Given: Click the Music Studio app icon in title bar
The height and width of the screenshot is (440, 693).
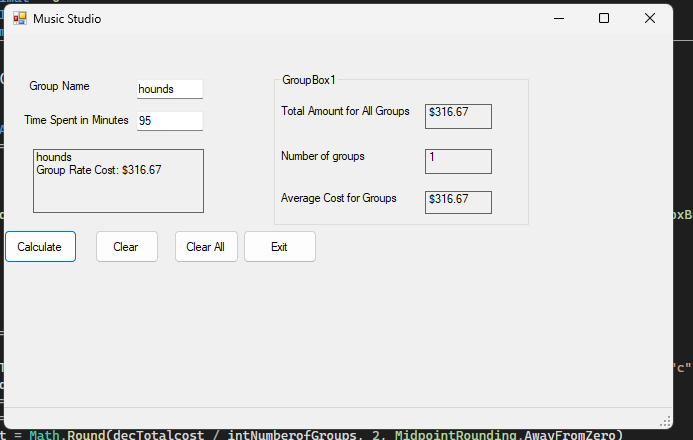Looking at the screenshot, I should 20,18.
